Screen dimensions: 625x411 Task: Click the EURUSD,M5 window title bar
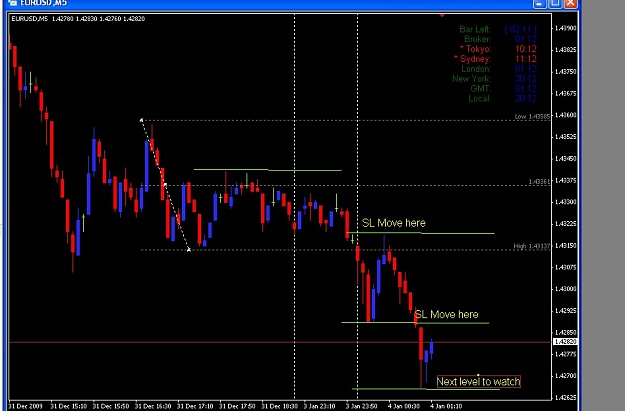coord(291,4)
